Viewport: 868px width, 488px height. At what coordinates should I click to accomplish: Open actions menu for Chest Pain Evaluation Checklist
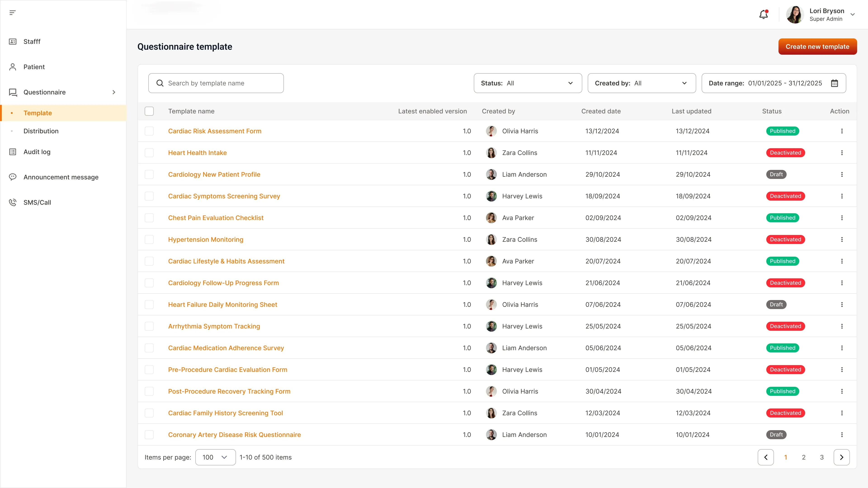click(842, 218)
